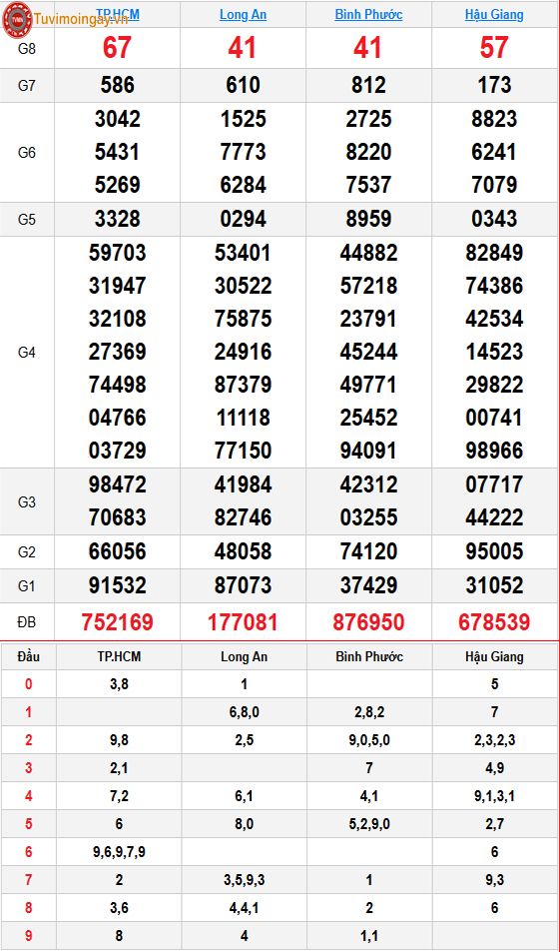560x952 pixels.
Task: Click the Tuvimoingay.vn round logo icon
Action: (x=17, y=19)
